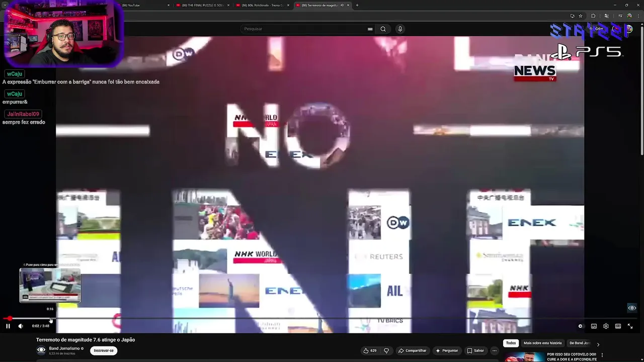Open options for the 'POR ISSO SEU COTOVELO DOI' video
The image size is (644, 362).
click(602, 355)
